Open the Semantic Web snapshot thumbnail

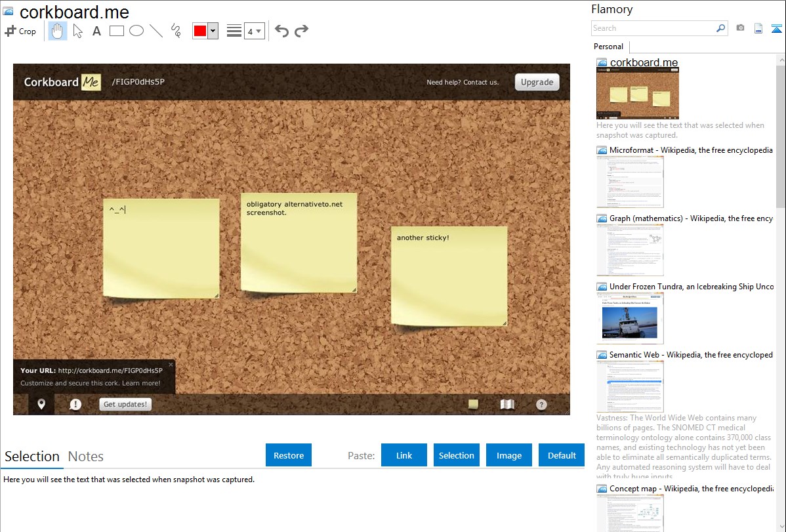(x=630, y=386)
